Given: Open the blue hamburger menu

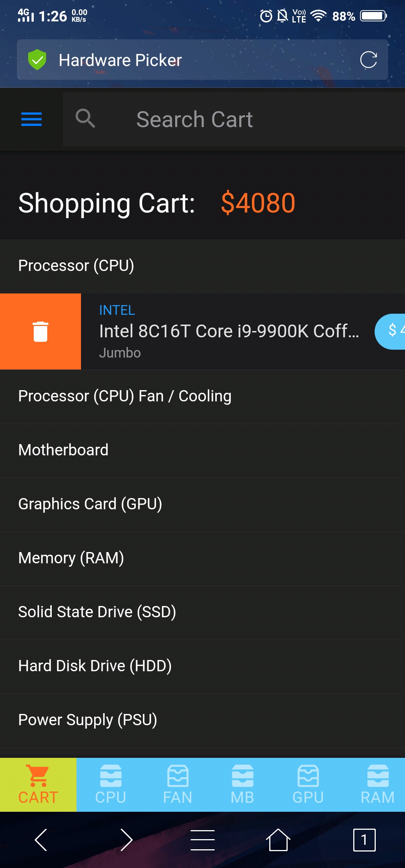Looking at the screenshot, I should coord(31,119).
